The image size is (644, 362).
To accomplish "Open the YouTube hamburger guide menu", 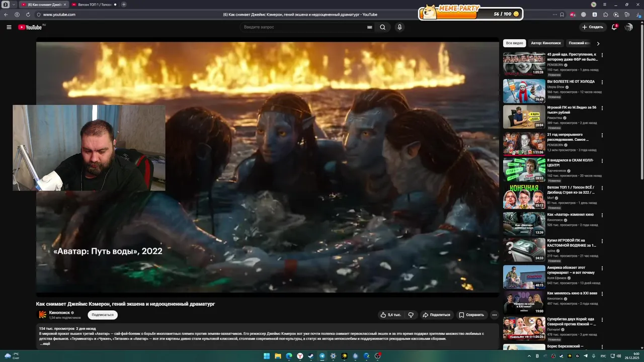I will pos(9,27).
